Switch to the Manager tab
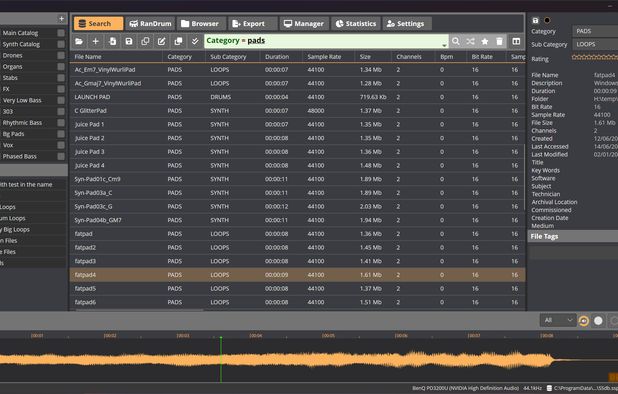 pos(304,24)
